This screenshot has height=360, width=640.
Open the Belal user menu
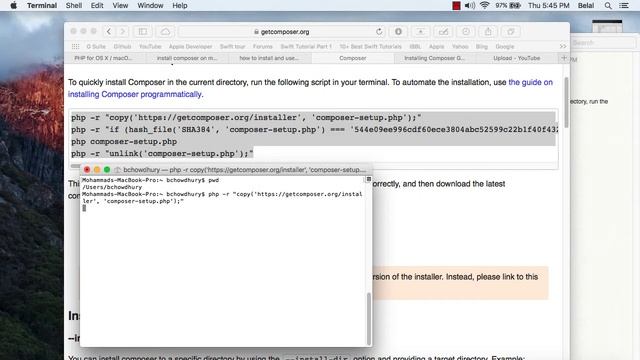click(586, 5)
